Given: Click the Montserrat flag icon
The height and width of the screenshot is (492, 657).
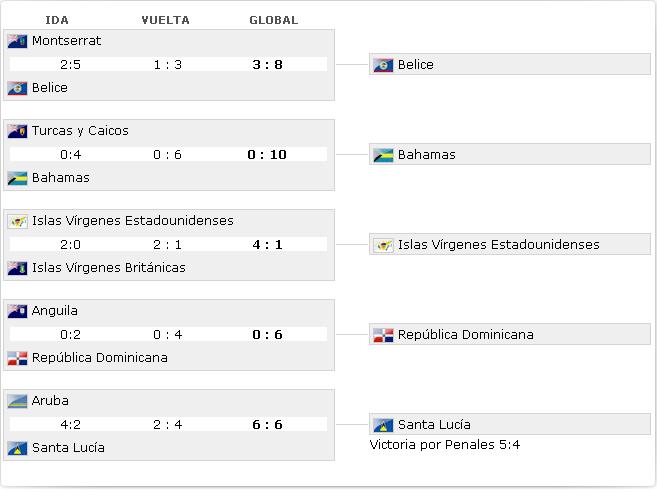Looking at the screenshot, I should click(x=17, y=41).
